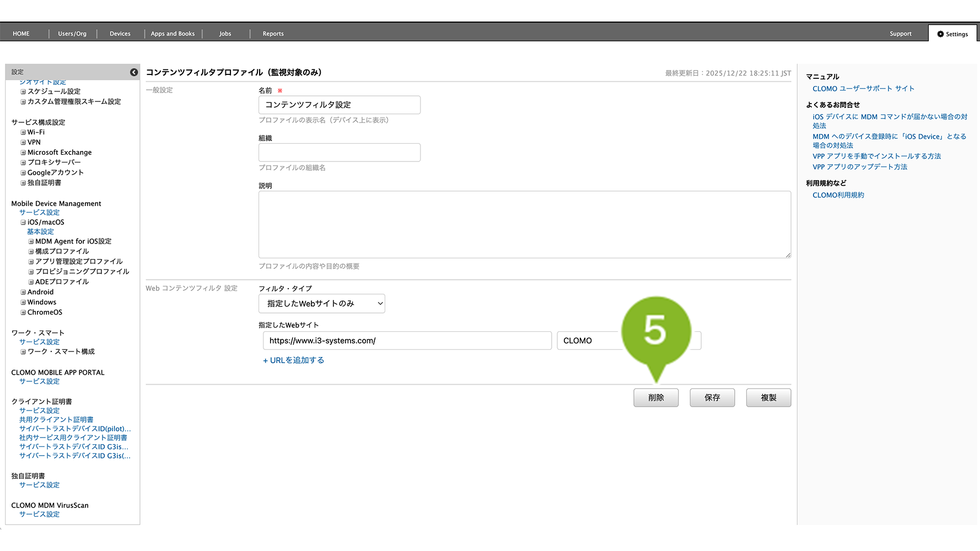Open the Devices menu
Image resolution: width=980 pixels, height=551 pixels.
tap(120, 34)
